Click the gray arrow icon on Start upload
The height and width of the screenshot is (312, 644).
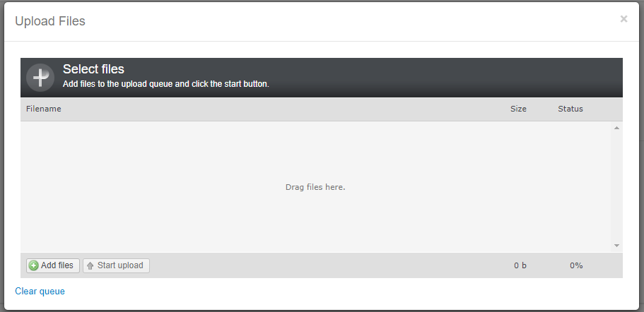90,265
